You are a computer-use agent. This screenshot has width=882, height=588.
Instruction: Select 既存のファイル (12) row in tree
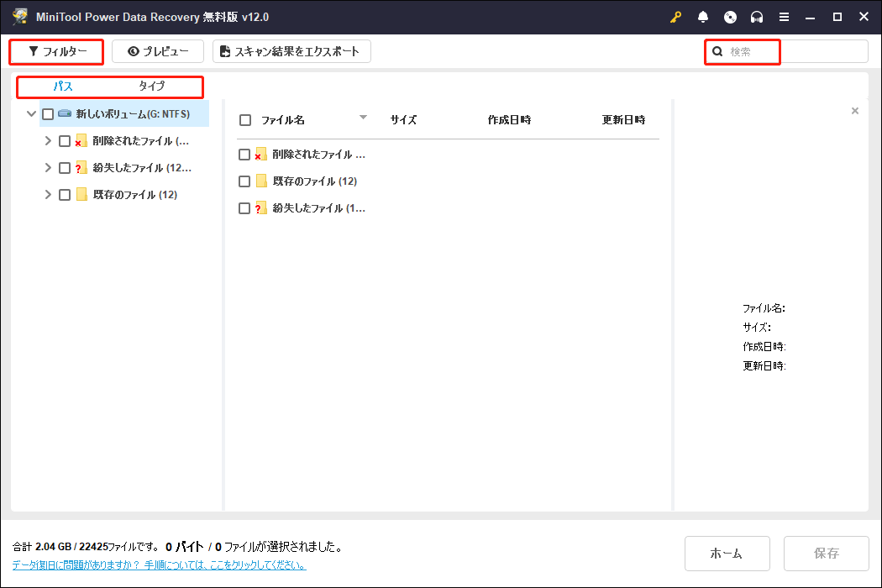click(x=135, y=195)
